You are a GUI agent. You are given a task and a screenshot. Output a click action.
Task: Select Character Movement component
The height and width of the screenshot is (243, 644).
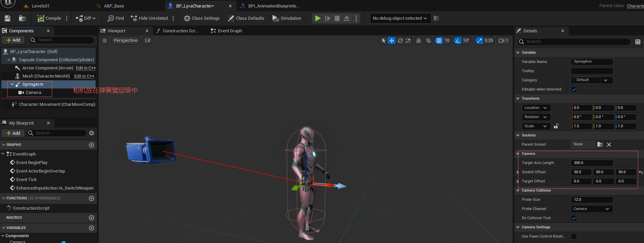pyautogui.click(x=57, y=104)
